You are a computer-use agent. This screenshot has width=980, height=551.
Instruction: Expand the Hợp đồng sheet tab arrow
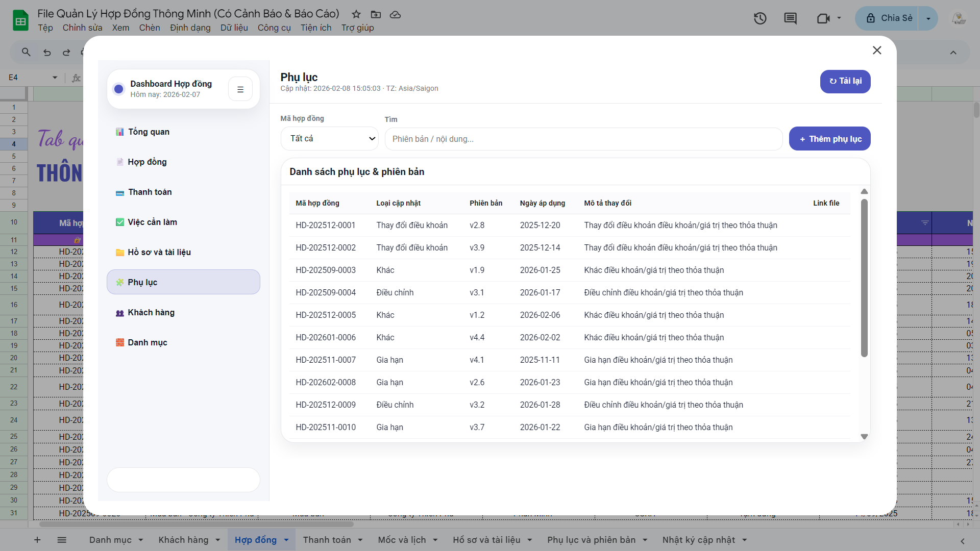point(286,540)
